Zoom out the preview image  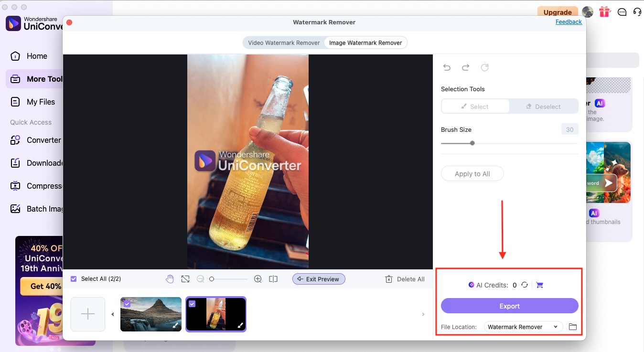201,279
